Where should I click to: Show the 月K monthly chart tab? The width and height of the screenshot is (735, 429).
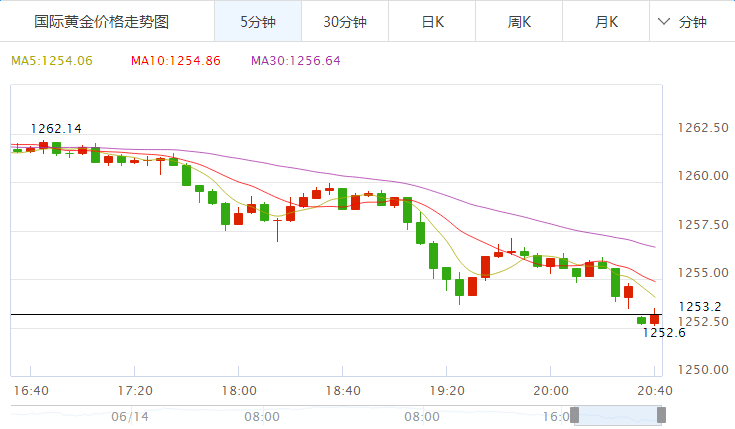pos(605,22)
